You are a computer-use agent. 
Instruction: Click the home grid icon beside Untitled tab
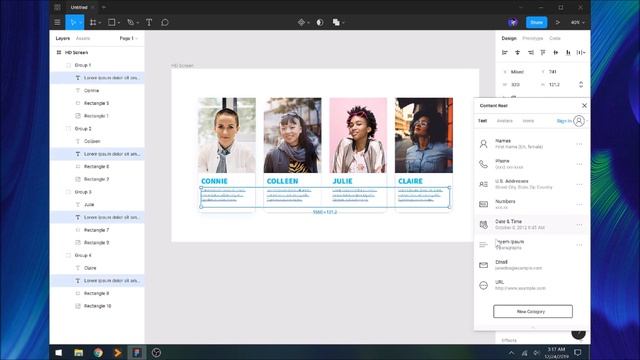[x=58, y=7]
